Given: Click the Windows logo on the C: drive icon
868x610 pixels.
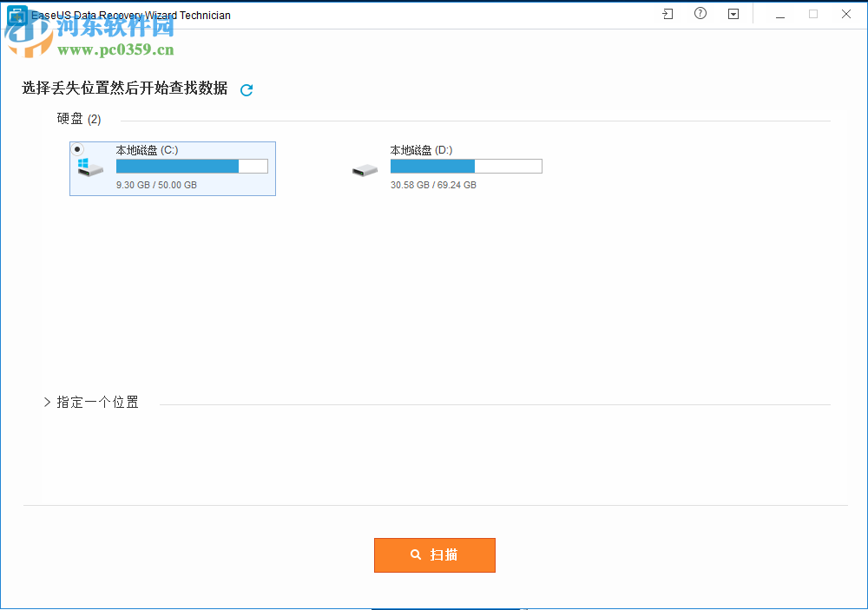Looking at the screenshot, I should (84, 163).
